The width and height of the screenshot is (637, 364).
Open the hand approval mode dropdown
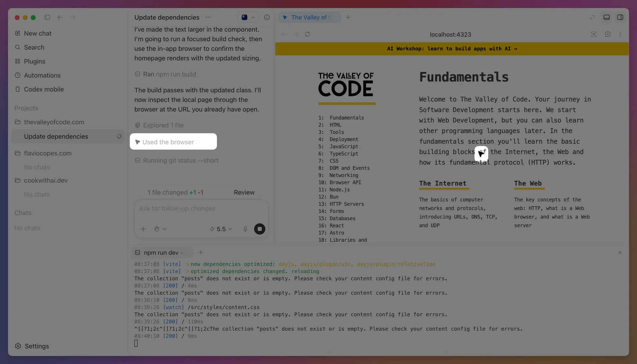(x=160, y=229)
